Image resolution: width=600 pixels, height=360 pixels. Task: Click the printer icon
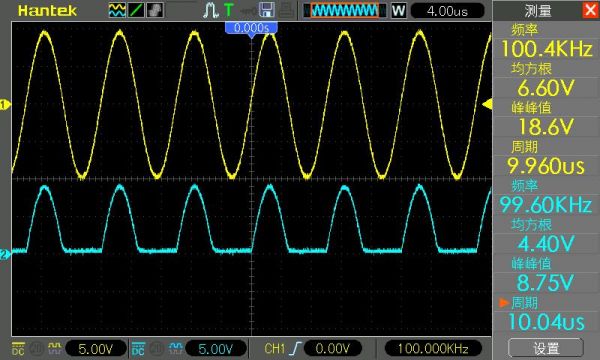pos(286,10)
